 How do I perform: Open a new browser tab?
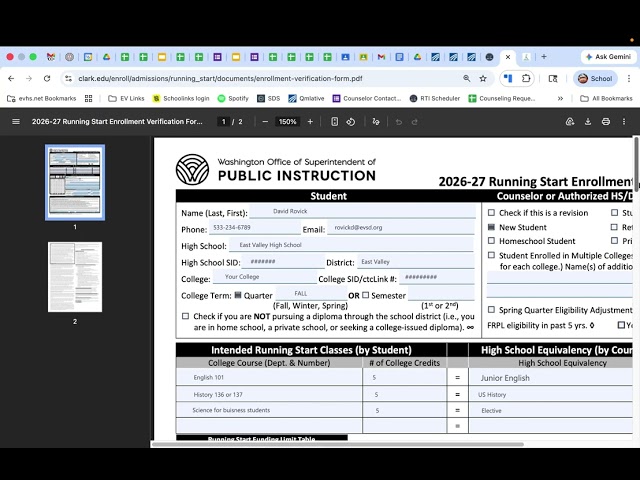click(x=544, y=57)
